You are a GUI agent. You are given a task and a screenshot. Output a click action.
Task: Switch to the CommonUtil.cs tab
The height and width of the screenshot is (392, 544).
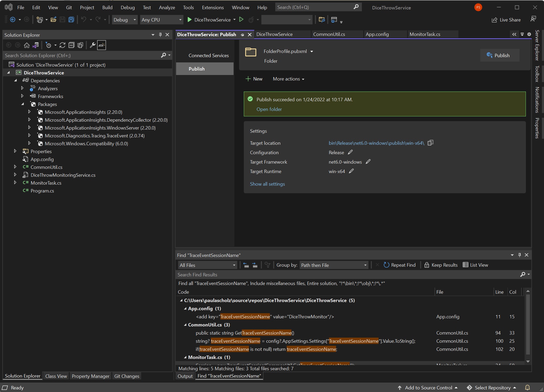coord(329,34)
